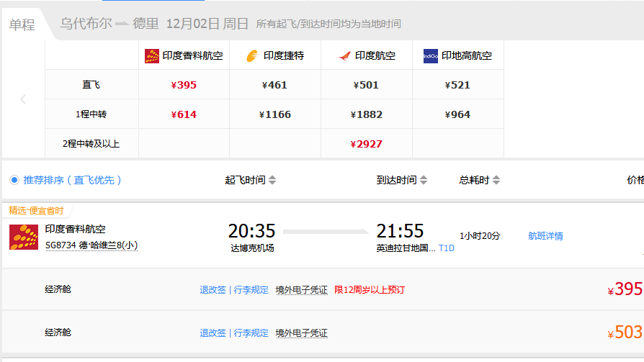Select Air India one-stop fare ¥1882
The height and width of the screenshot is (362, 644).
(x=366, y=114)
